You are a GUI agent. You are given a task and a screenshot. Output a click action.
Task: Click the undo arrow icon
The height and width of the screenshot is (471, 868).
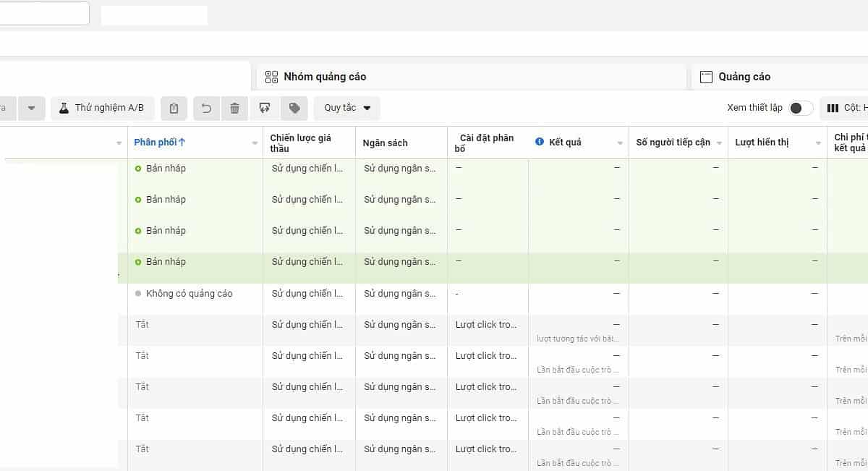pos(206,109)
